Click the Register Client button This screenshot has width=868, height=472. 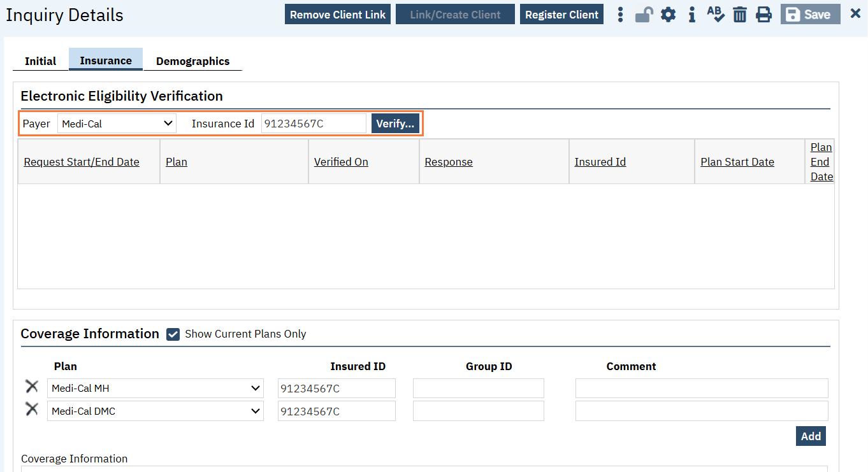coord(561,15)
